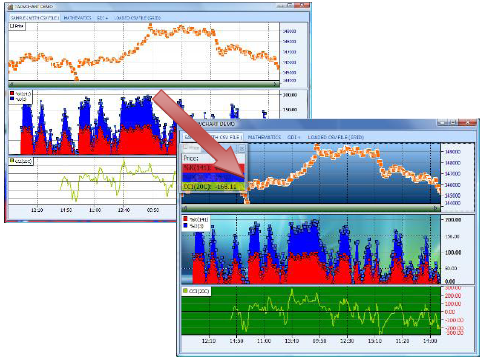Click scrollbar left arrow in front window price chart
The image size is (480, 360).
point(184,208)
